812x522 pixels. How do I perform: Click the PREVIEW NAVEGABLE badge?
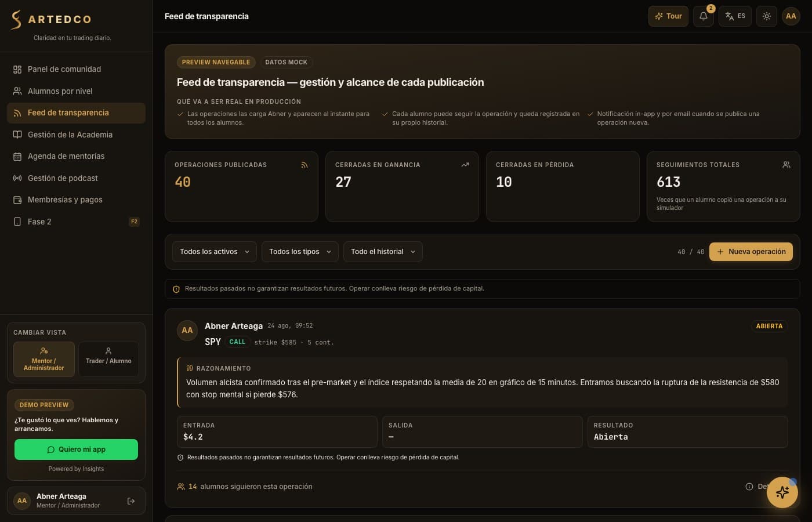click(216, 63)
